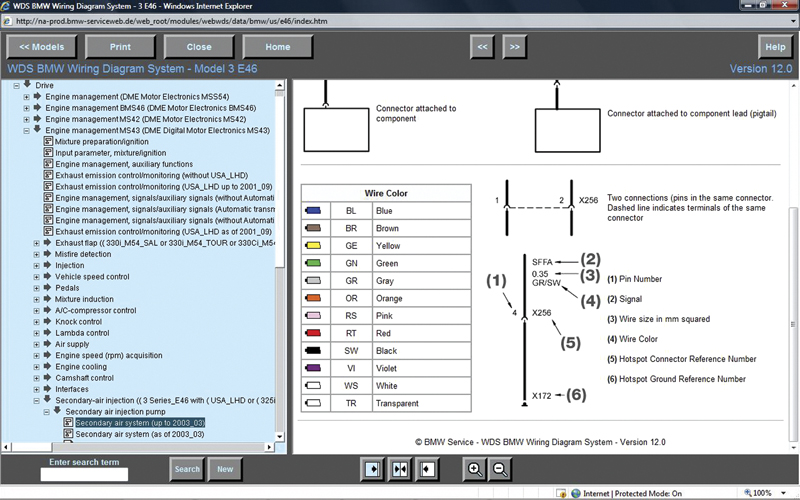The image size is (800, 500).
Task: Expand Engine management BMS46 node
Action: pos(27,108)
